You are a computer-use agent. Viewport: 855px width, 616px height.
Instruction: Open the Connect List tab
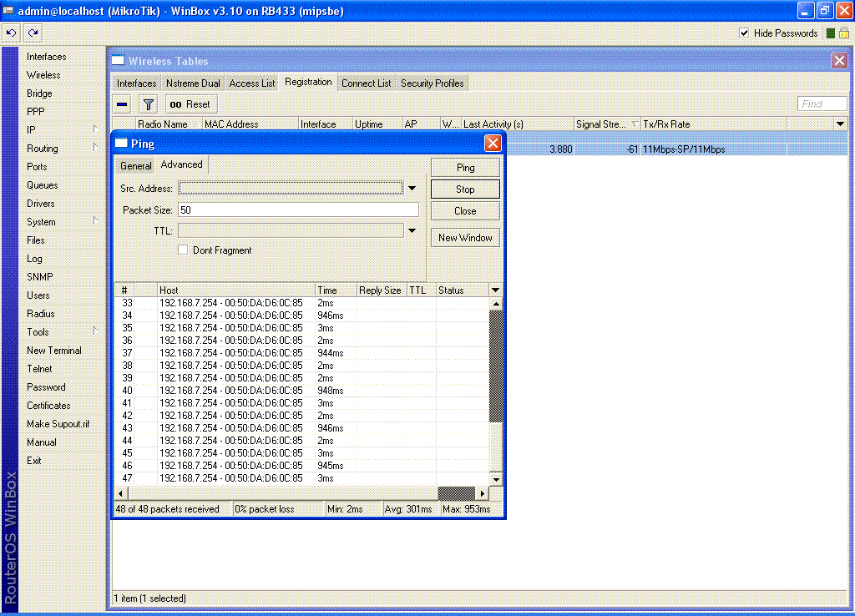(x=366, y=83)
